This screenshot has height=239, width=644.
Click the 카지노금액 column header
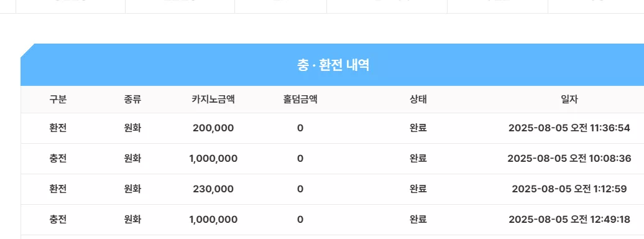213,99
